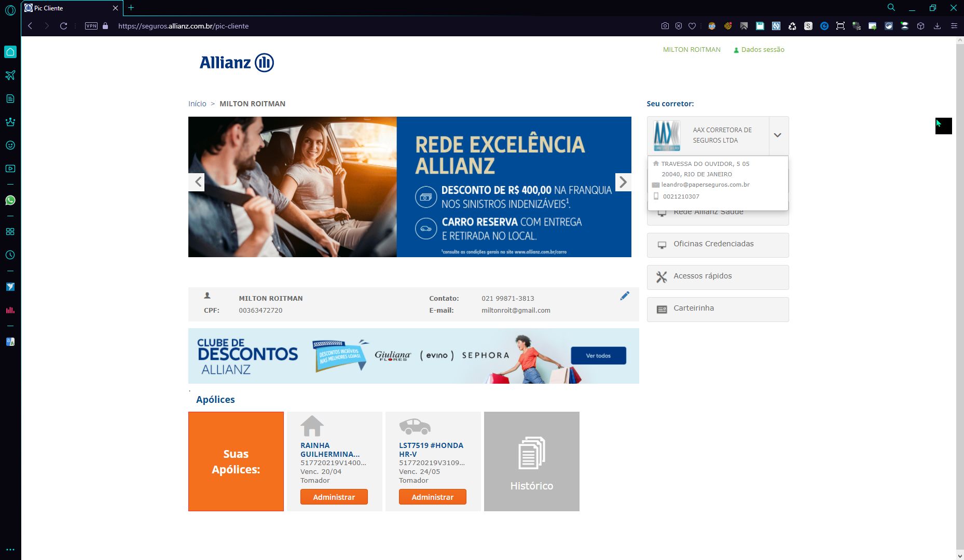Go to the Início breadcrumb
This screenshot has width=964, height=560.
coord(197,104)
